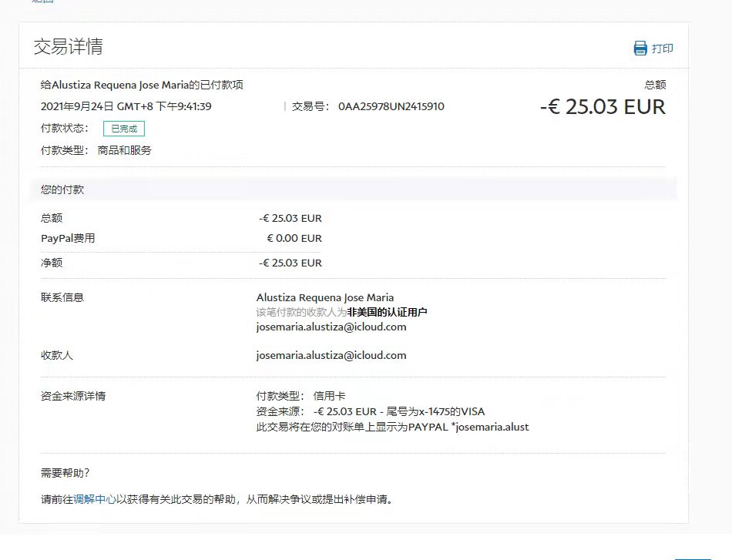732x560 pixels.
Task: Click the 资金来源详情 label
Action: tap(73, 396)
